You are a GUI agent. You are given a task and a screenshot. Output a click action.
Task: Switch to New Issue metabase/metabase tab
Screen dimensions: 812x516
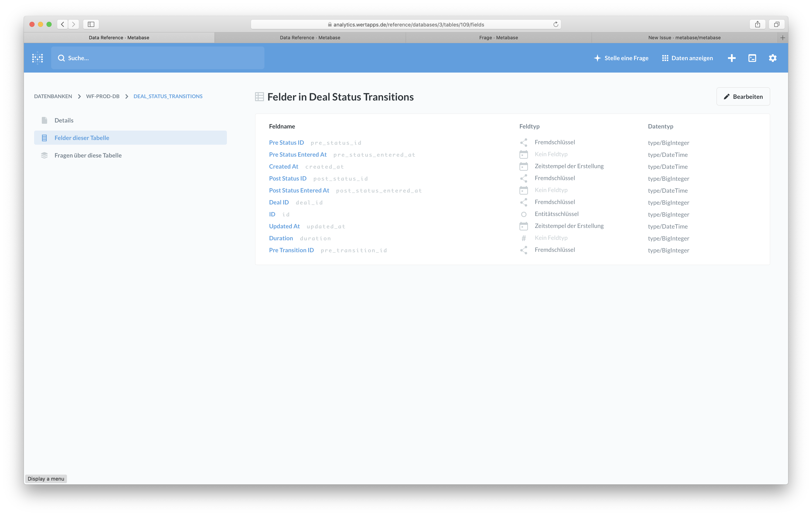(684, 38)
